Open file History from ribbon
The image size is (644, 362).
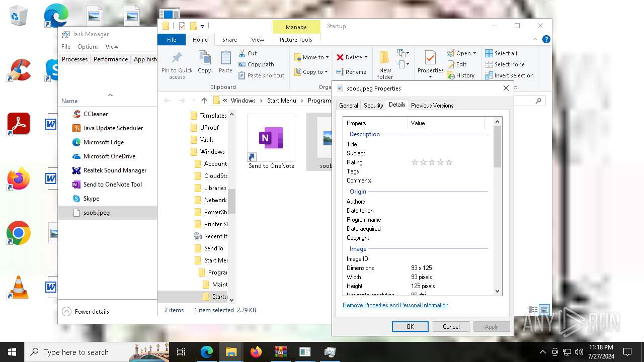pos(460,75)
